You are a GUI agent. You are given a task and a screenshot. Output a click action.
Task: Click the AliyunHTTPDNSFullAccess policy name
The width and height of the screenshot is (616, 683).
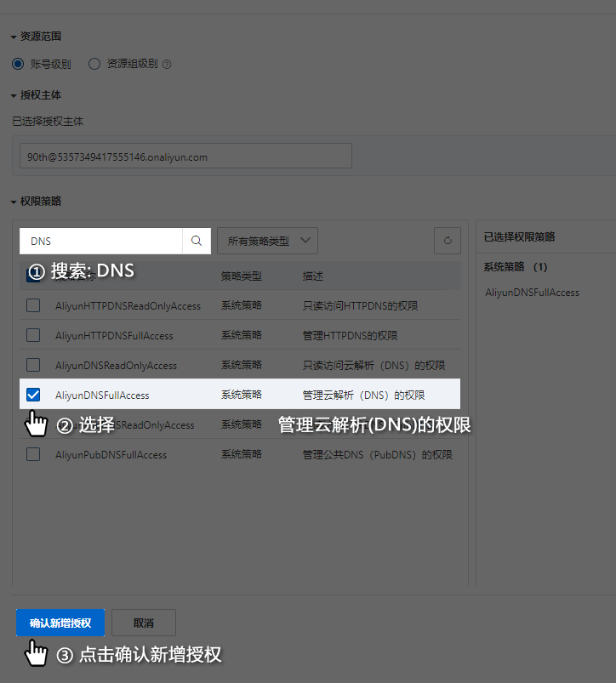coord(114,335)
